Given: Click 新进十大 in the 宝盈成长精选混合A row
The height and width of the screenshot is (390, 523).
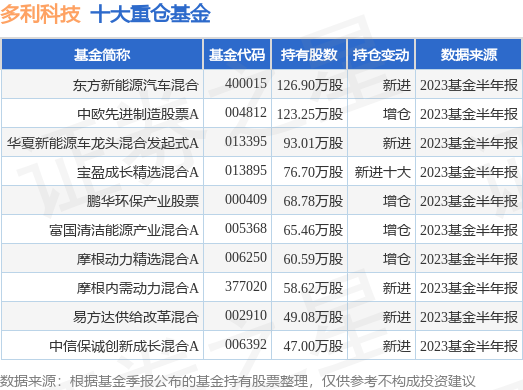Looking at the screenshot, I should (383, 172).
